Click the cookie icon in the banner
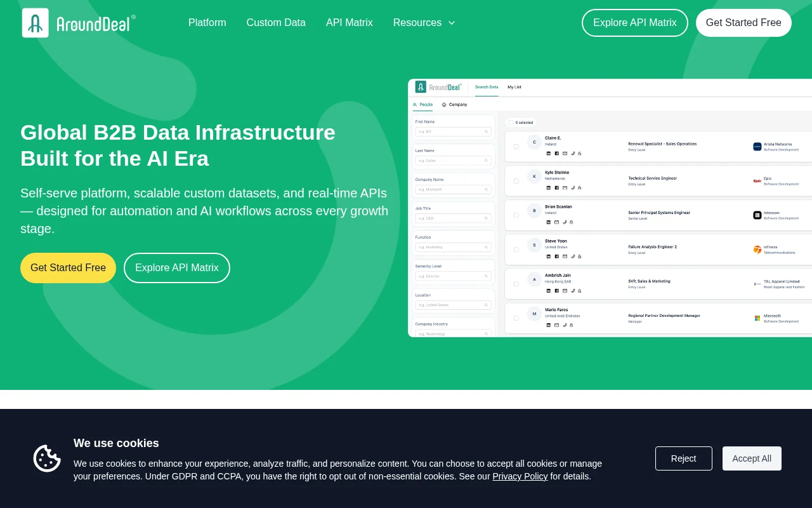 click(x=47, y=458)
